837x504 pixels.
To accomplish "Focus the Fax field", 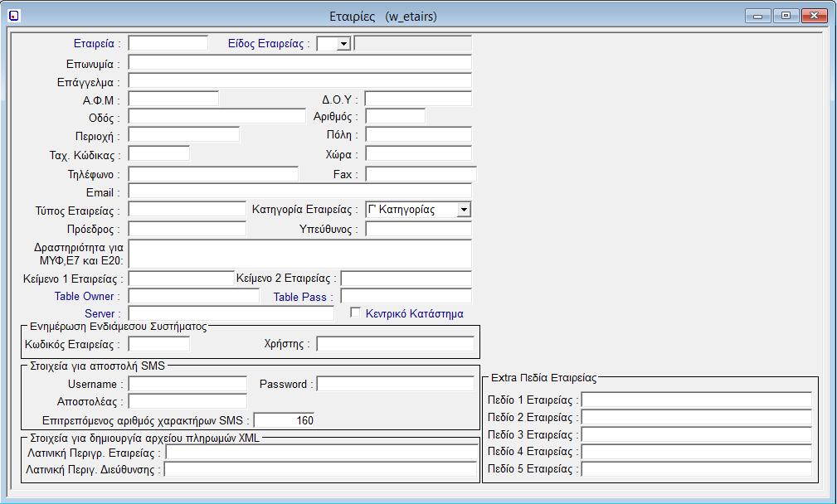I will (x=421, y=174).
